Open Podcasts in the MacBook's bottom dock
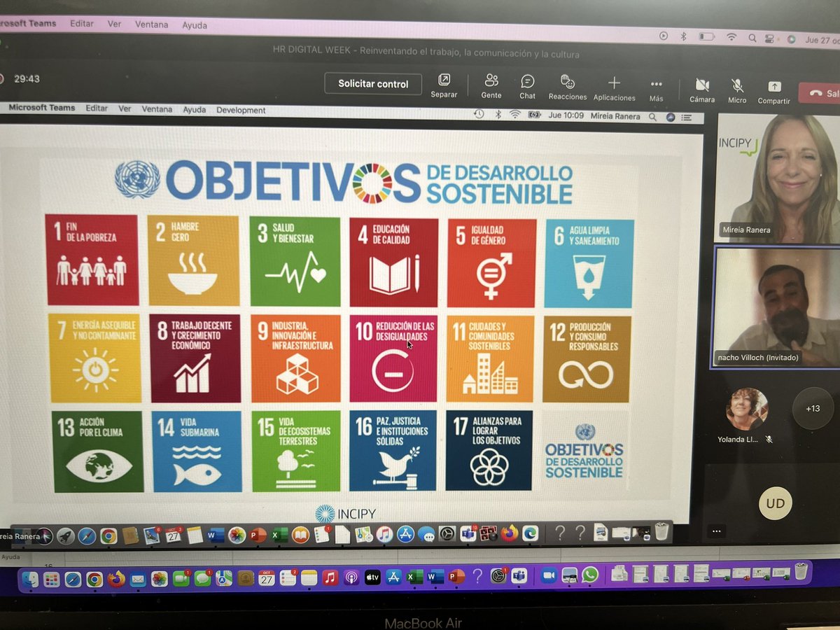Viewport: 840px width, 630px height. (351, 577)
